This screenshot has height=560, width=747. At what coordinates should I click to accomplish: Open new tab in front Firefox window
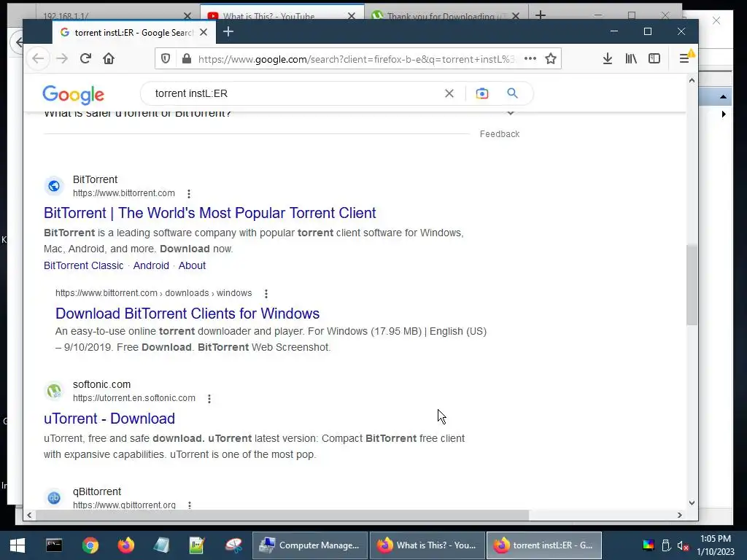click(228, 32)
